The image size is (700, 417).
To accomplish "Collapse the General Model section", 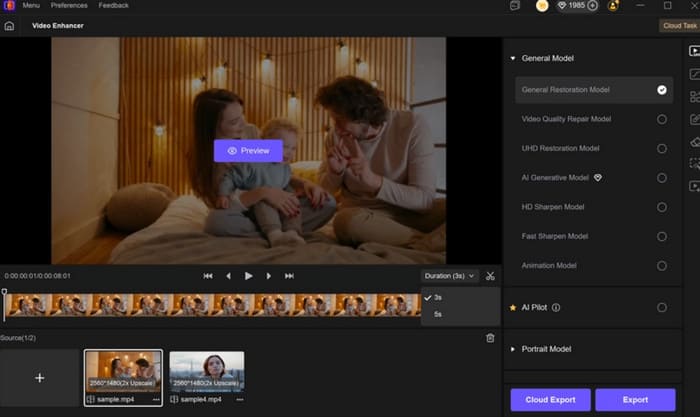I will (x=513, y=59).
